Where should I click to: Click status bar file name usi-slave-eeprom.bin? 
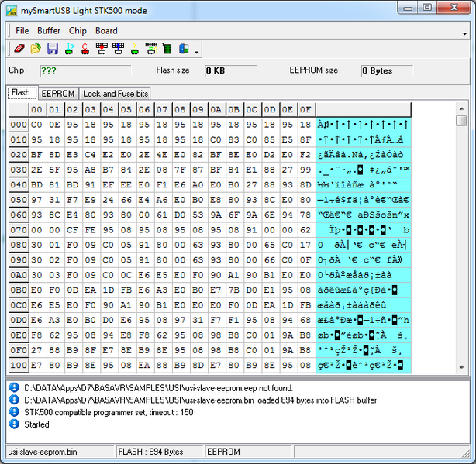(x=60, y=452)
